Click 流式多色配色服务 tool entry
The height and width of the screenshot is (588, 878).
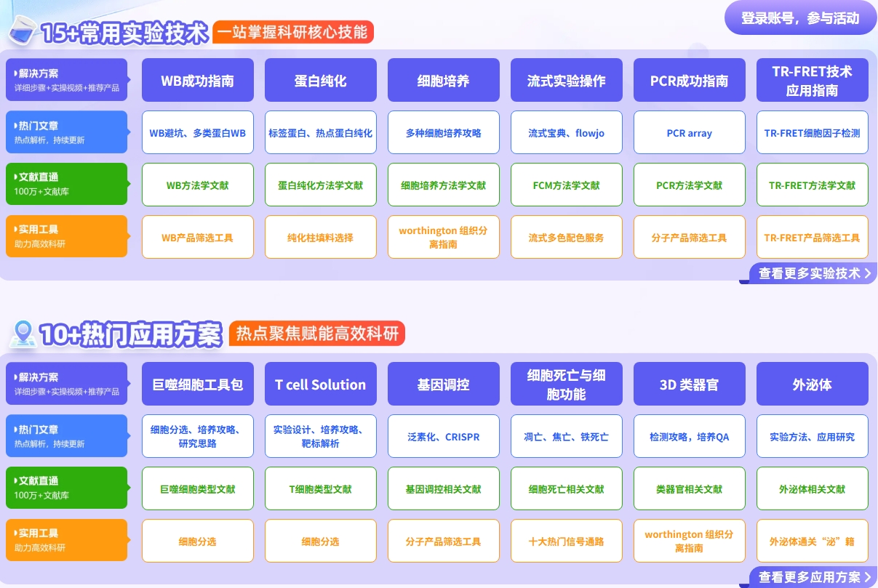tap(566, 237)
